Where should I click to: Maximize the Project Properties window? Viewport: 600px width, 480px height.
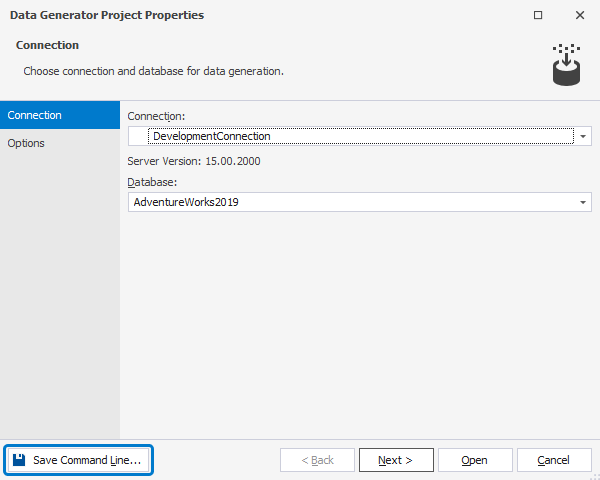point(538,16)
